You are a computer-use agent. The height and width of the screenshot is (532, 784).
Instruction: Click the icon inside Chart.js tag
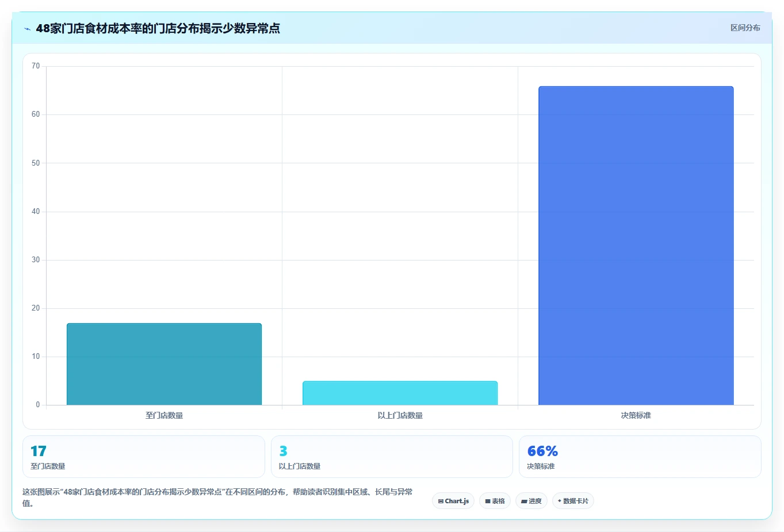click(441, 502)
